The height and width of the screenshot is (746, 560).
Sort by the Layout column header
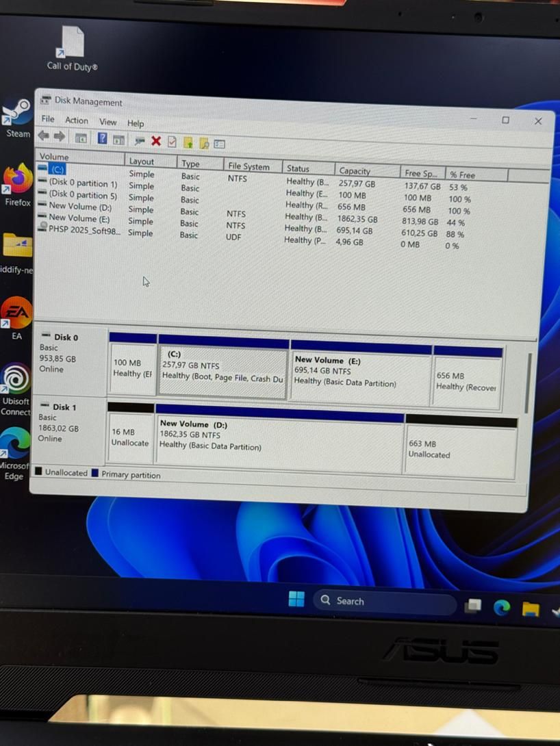coord(151,161)
